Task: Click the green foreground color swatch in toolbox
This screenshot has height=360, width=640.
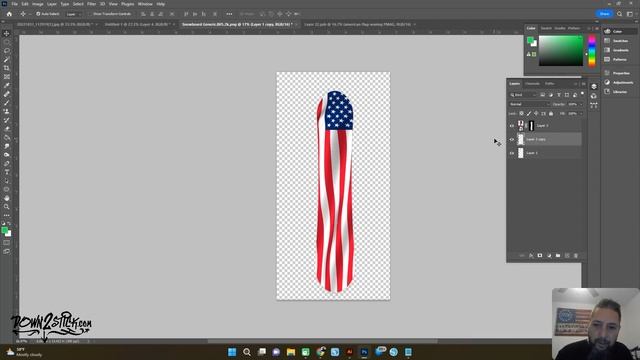Action: click(4, 231)
